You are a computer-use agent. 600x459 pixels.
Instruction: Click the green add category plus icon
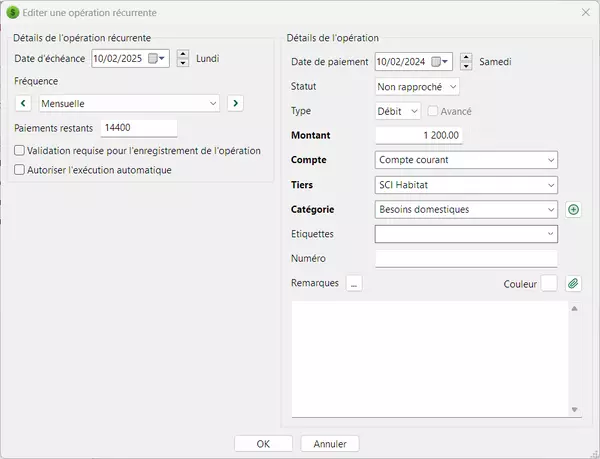point(573,210)
